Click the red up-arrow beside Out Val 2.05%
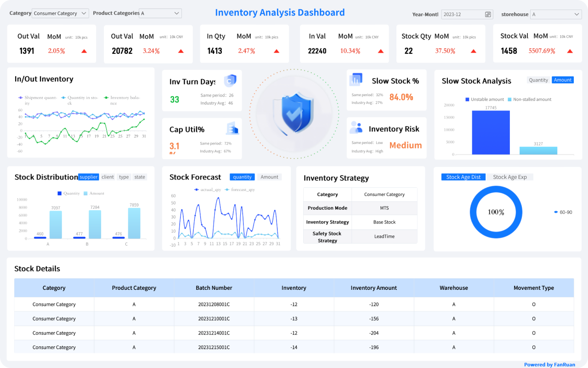The height and width of the screenshot is (368, 588). point(84,51)
